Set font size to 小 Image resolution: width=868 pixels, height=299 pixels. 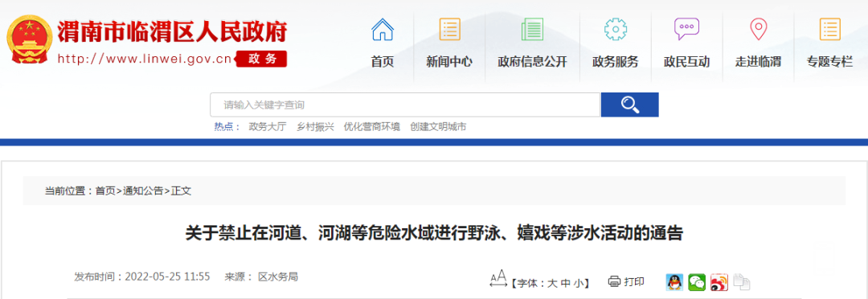pos(579,283)
